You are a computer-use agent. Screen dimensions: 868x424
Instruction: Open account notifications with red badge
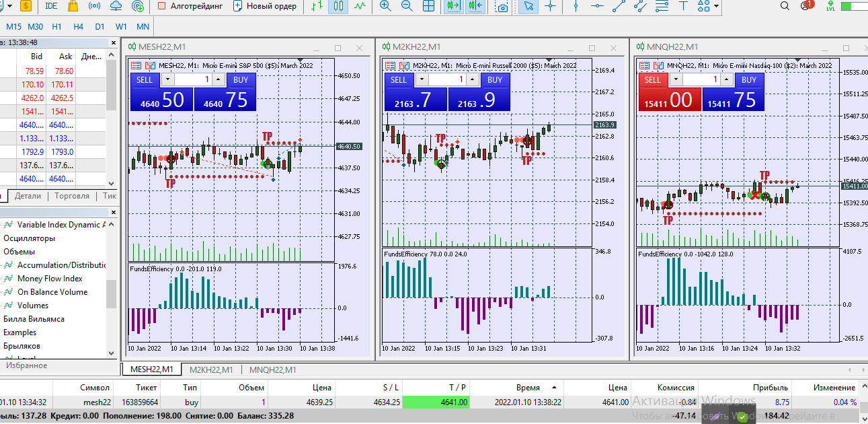(x=806, y=6)
